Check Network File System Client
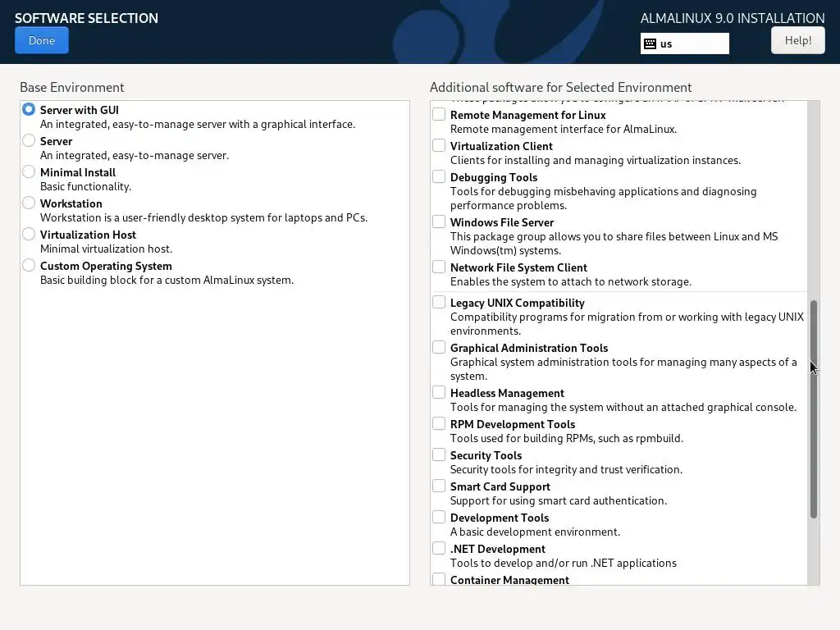 click(439, 267)
